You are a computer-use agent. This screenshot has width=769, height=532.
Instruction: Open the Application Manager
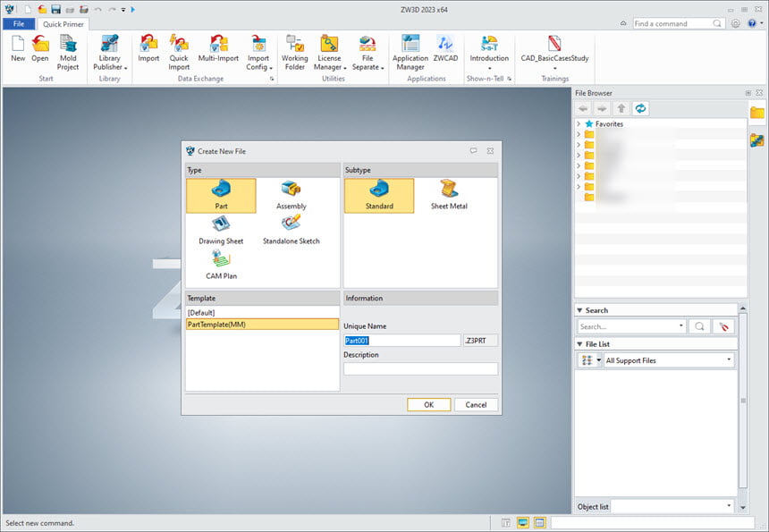410,53
